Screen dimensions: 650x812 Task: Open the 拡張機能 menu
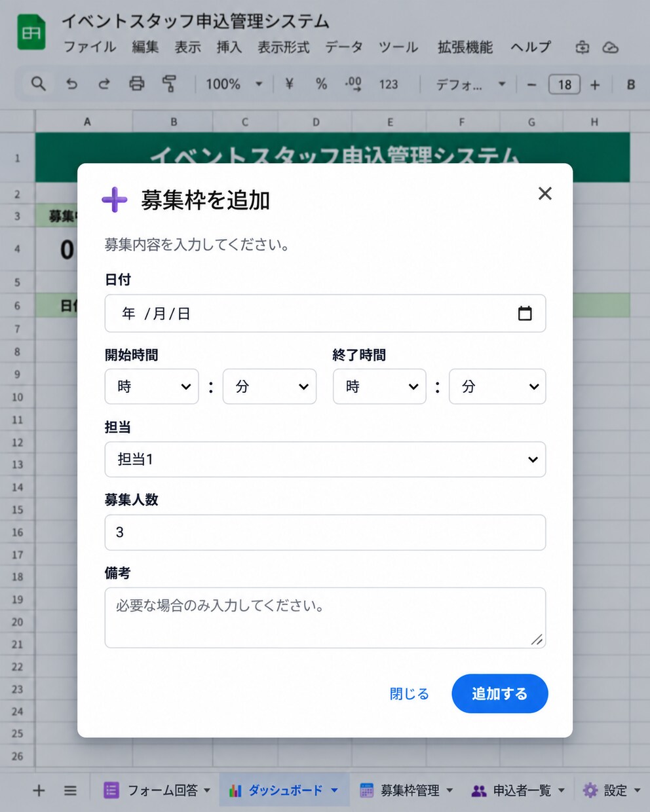(x=465, y=47)
